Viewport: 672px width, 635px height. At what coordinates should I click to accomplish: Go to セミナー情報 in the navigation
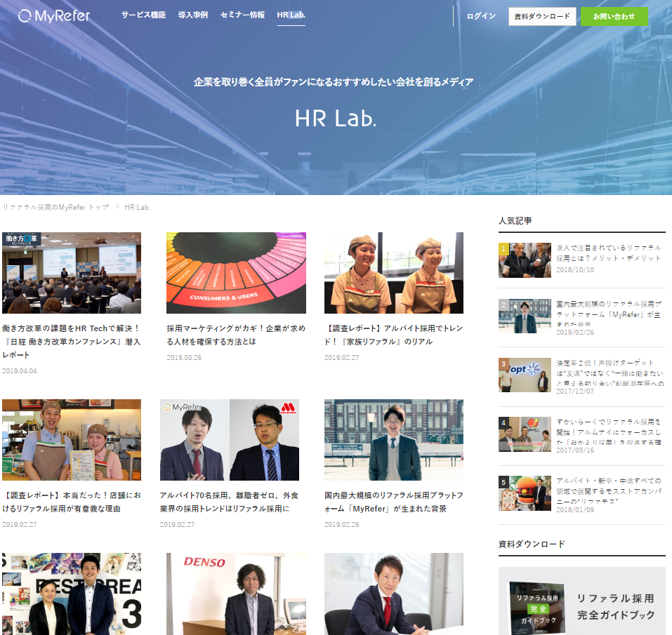pos(242,15)
